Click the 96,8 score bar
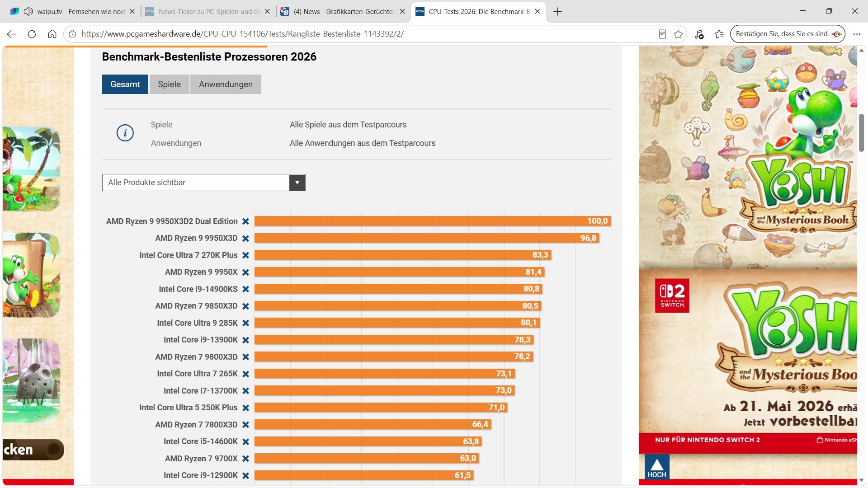The image size is (868, 488). click(427, 238)
